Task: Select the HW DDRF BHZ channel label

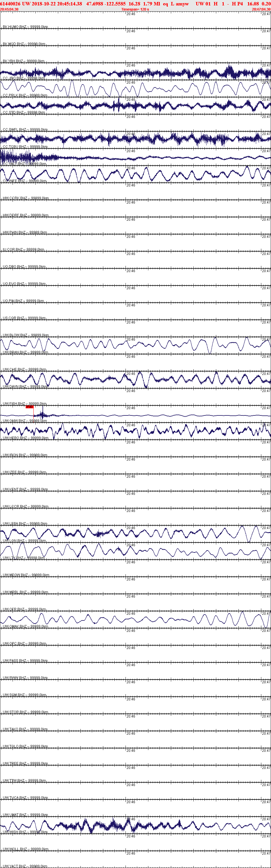Action: click(x=26, y=215)
